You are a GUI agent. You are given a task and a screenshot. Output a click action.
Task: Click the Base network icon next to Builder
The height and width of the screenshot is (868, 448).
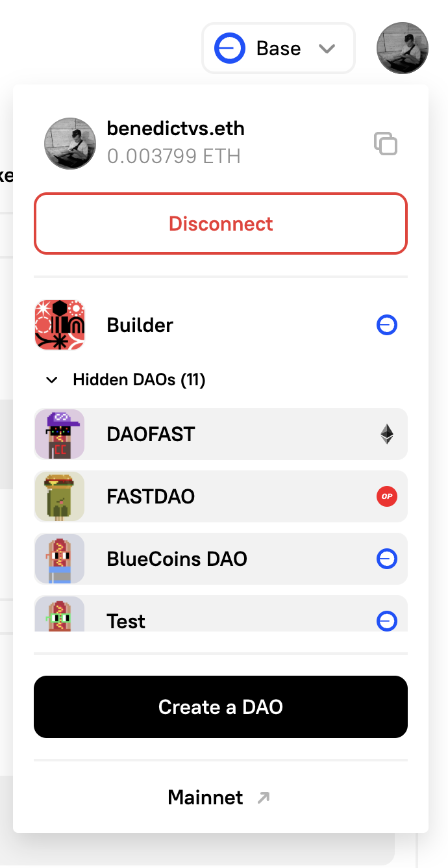click(386, 325)
